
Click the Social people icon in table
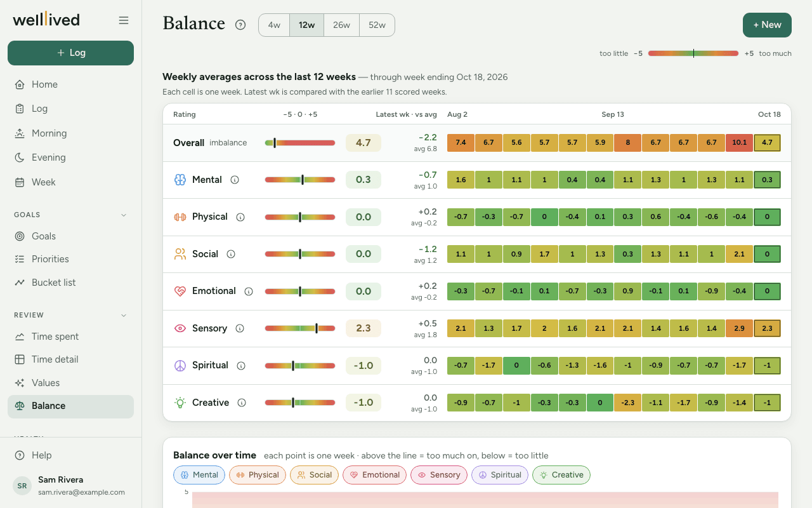180,254
